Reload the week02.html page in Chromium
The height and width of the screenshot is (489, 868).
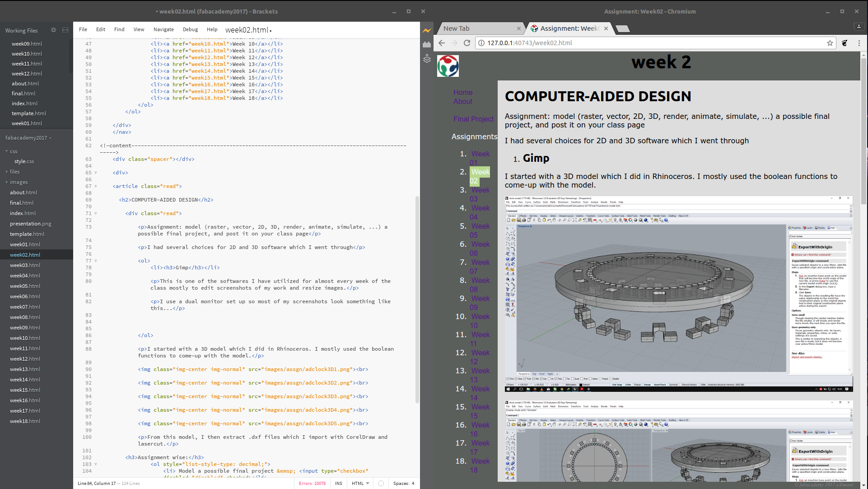467,43
